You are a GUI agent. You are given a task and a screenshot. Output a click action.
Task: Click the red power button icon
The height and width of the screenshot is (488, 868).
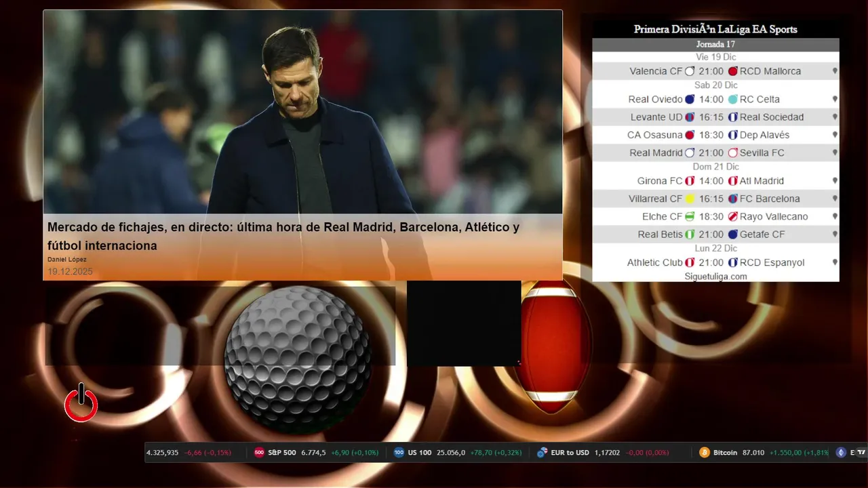[81, 404]
